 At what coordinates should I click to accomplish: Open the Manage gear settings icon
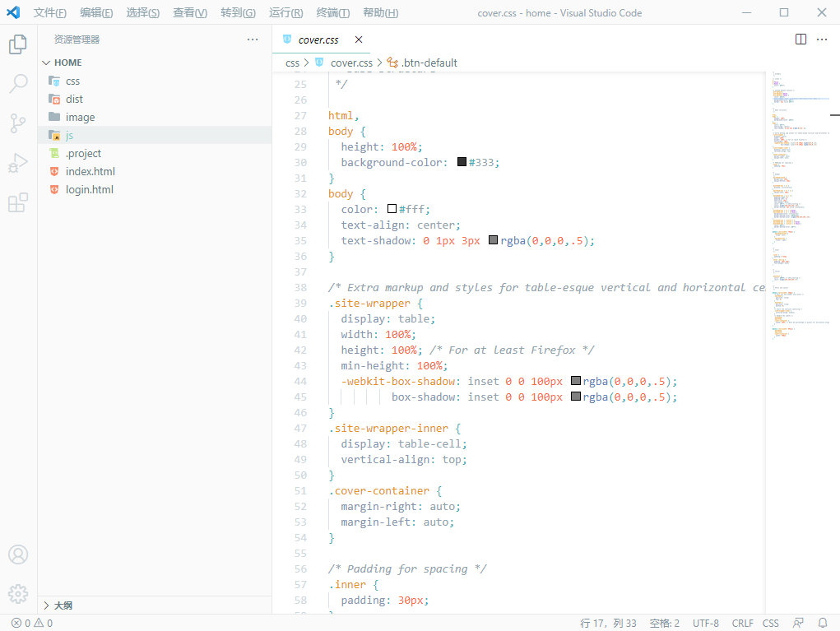[x=18, y=594]
